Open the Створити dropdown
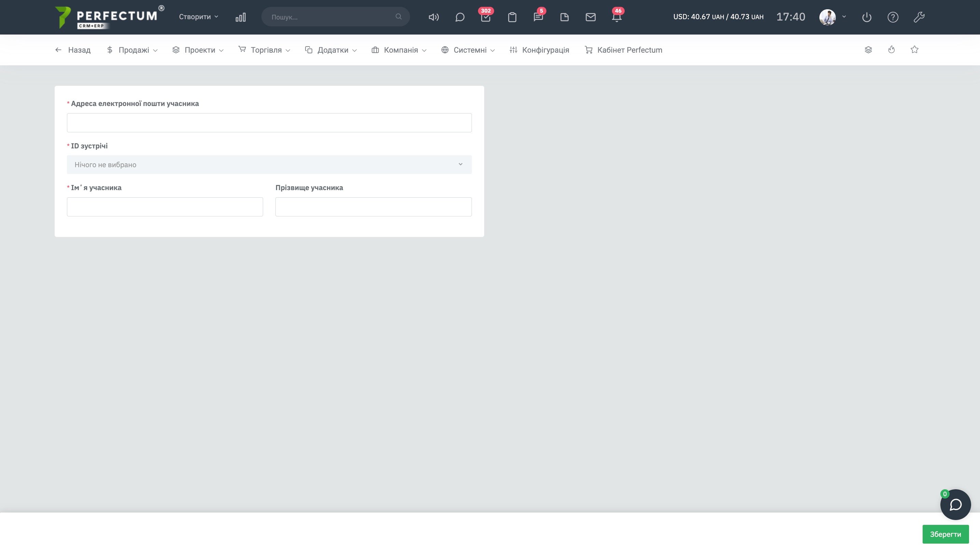 click(x=198, y=17)
